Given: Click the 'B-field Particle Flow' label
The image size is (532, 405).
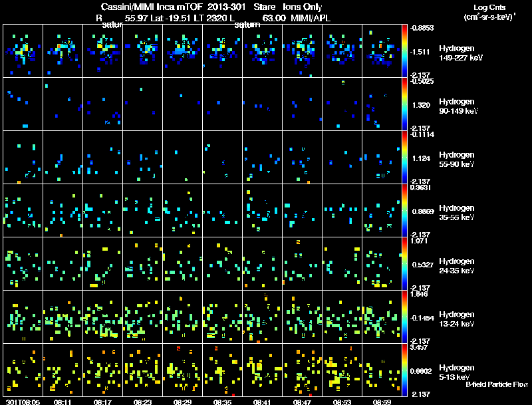Looking at the screenshot, I should 497,384.
